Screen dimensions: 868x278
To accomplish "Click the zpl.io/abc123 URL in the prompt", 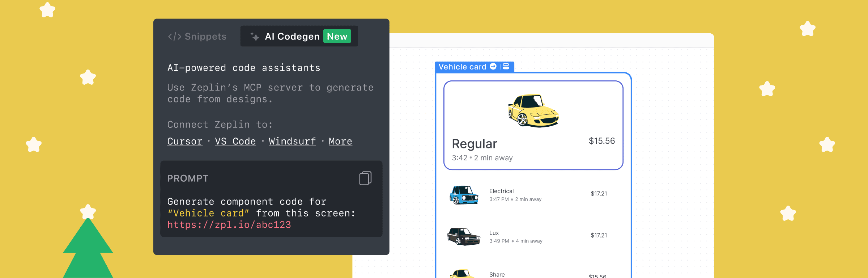I will click(229, 225).
